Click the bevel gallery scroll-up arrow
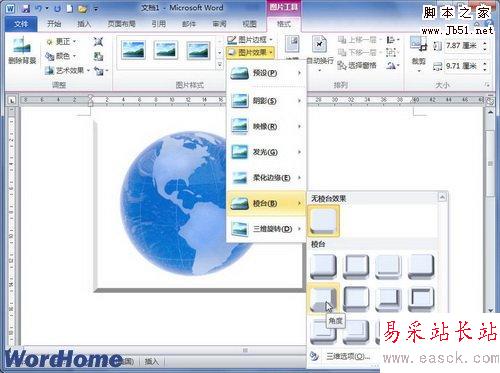500x373 pixels. point(442,197)
